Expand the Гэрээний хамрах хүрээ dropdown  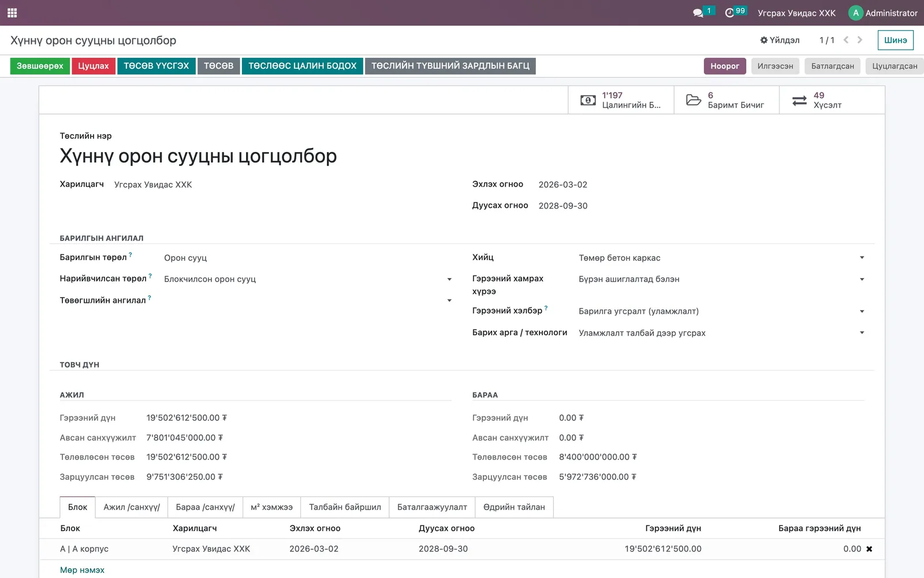click(x=862, y=279)
